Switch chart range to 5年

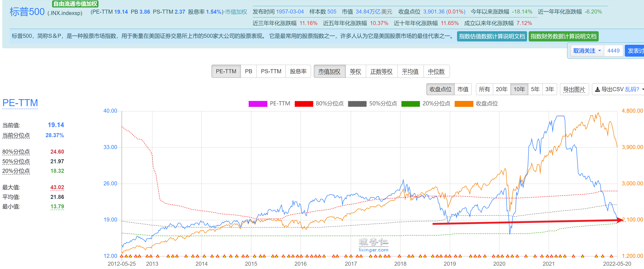point(535,89)
